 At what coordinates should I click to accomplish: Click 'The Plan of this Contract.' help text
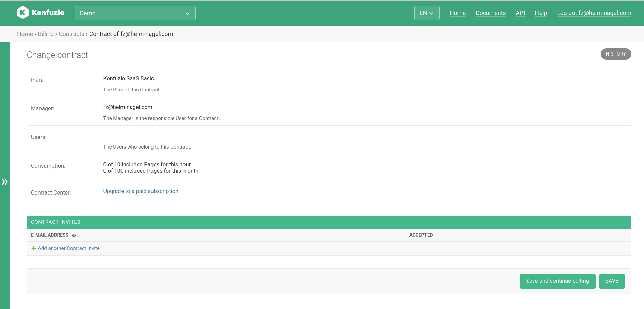tap(132, 90)
